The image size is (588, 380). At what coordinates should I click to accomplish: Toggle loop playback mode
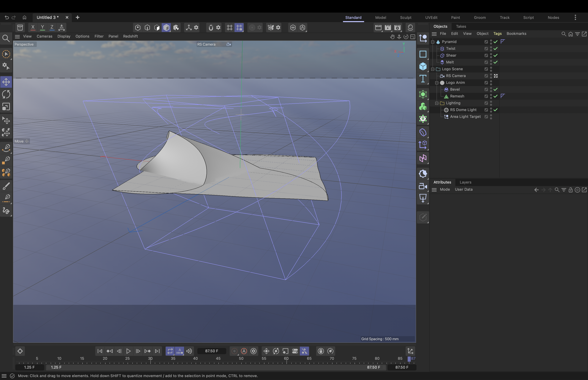[x=170, y=351]
